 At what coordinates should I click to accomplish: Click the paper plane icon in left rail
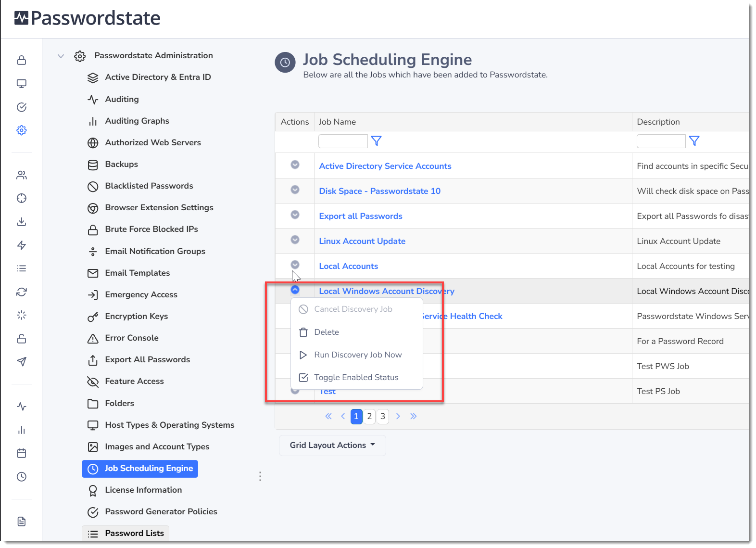22,362
